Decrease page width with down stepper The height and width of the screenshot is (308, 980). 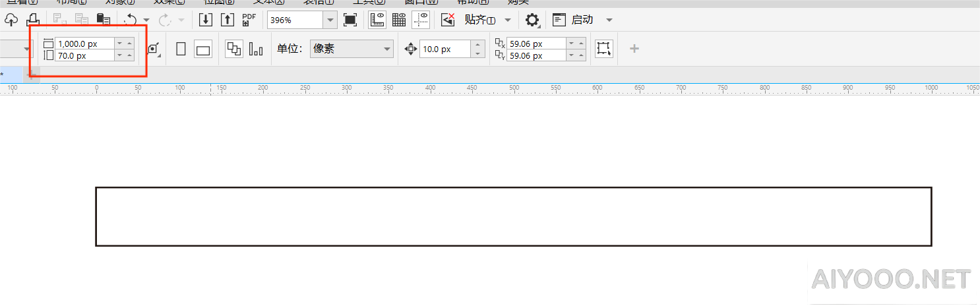pos(119,44)
